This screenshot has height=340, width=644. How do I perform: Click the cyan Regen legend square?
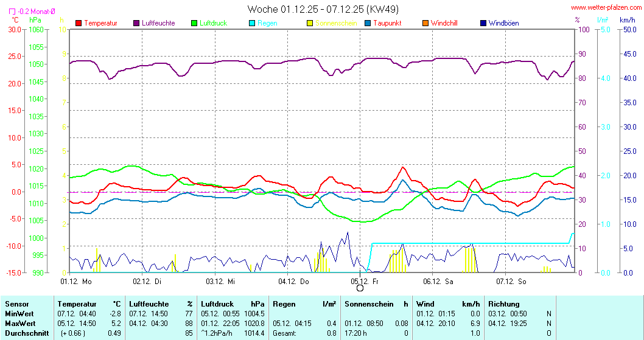click(252, 23)
